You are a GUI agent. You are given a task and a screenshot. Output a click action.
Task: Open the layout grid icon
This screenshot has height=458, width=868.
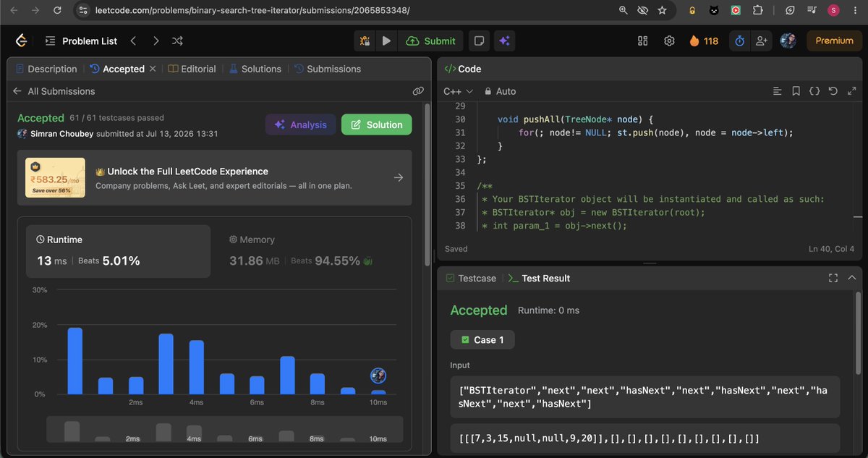pos(642,41)
